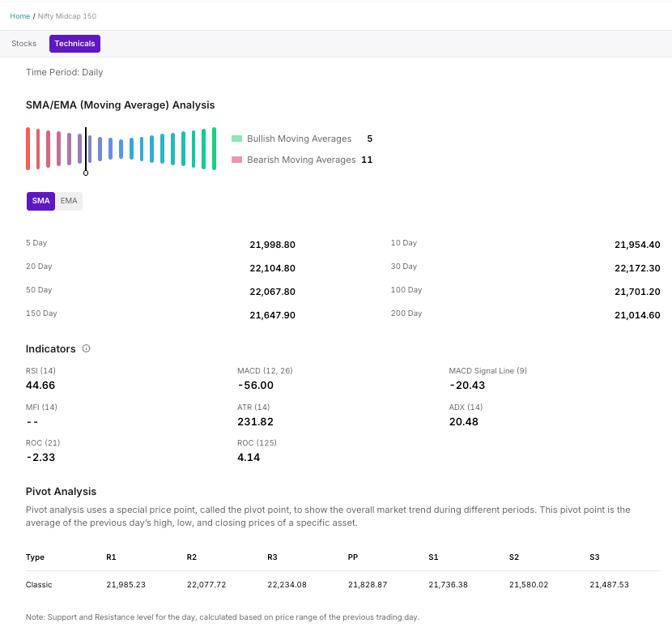
Task: Click the Home breadcrumb link
Action: 19,16
